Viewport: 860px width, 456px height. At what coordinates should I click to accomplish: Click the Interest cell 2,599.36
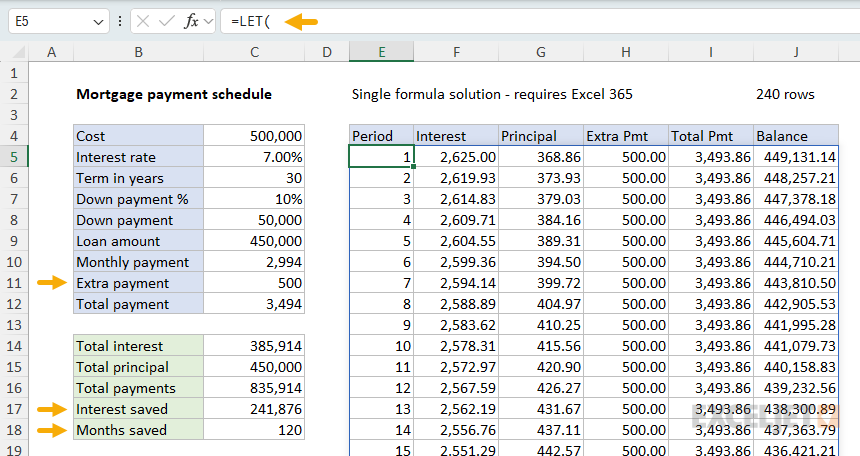[x=456, y=262]
